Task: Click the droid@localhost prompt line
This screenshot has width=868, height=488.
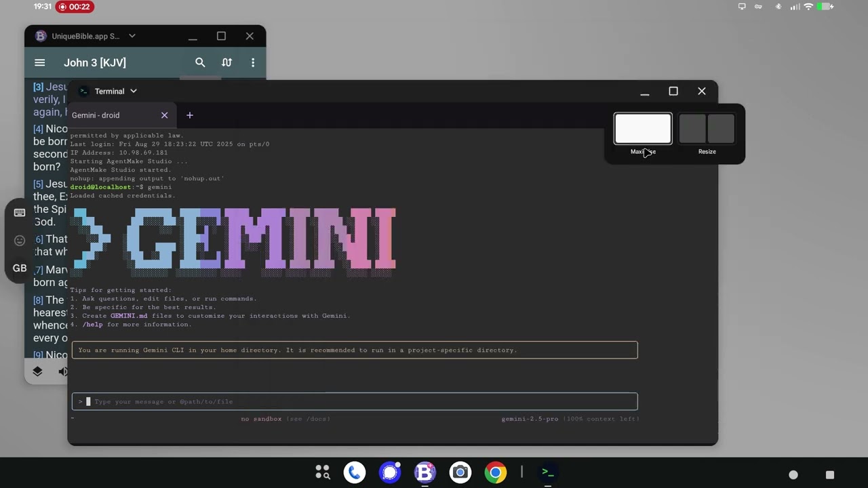Action: (121, 187)
